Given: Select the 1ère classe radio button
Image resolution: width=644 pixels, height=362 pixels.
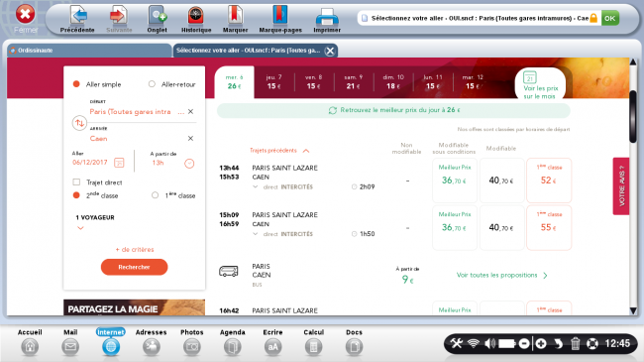Looking at the screenshot, I should tap(155, 195).
